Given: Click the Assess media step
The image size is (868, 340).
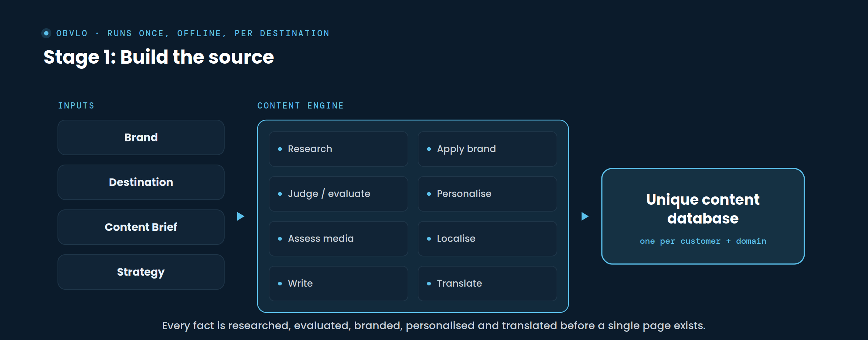Looking at the screenshot, I should point(339,239).
